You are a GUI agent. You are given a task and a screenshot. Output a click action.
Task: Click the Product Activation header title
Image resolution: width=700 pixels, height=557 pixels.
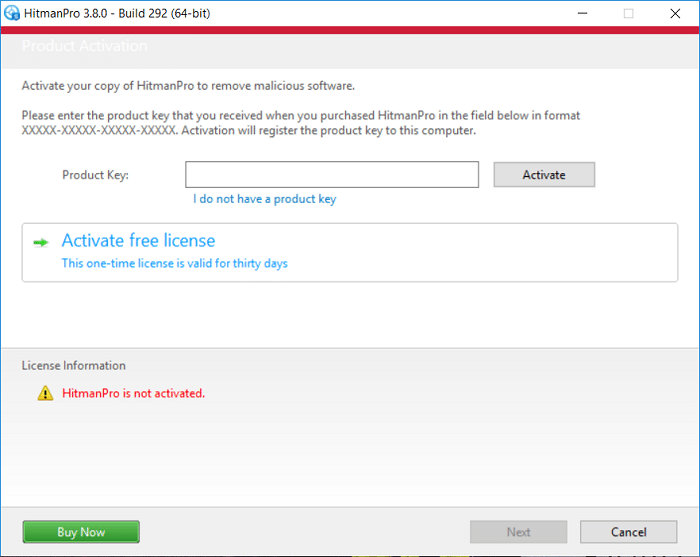tap(85, 46)
